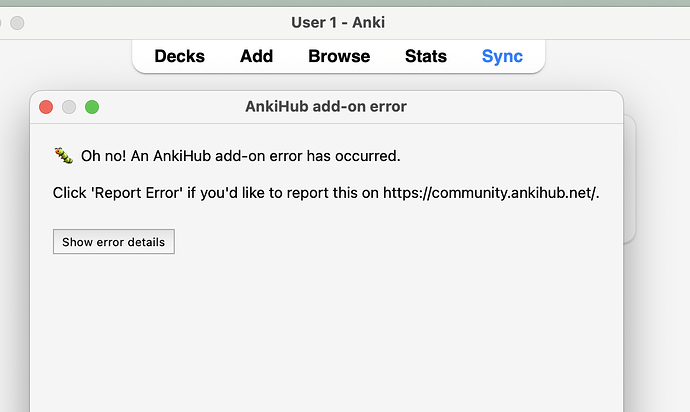Screen dimensions: 690x412
Task: Click the main window strip left of the dialog
Action: tap(14, 250)
